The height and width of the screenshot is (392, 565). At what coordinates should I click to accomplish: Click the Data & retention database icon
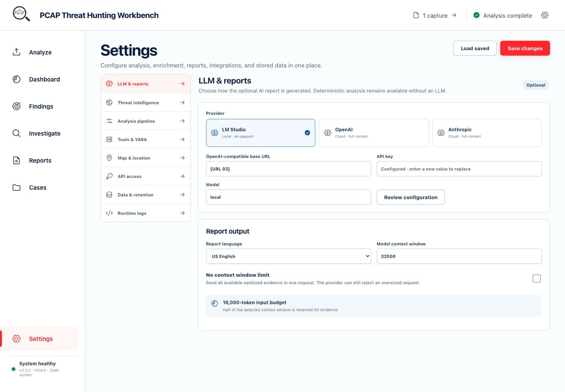point(109,195)
